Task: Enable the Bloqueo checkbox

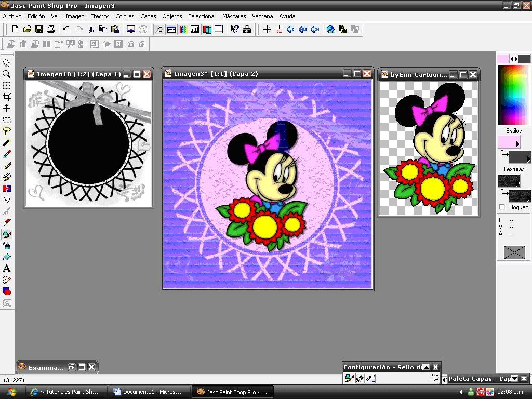Action: coord(502,207)
